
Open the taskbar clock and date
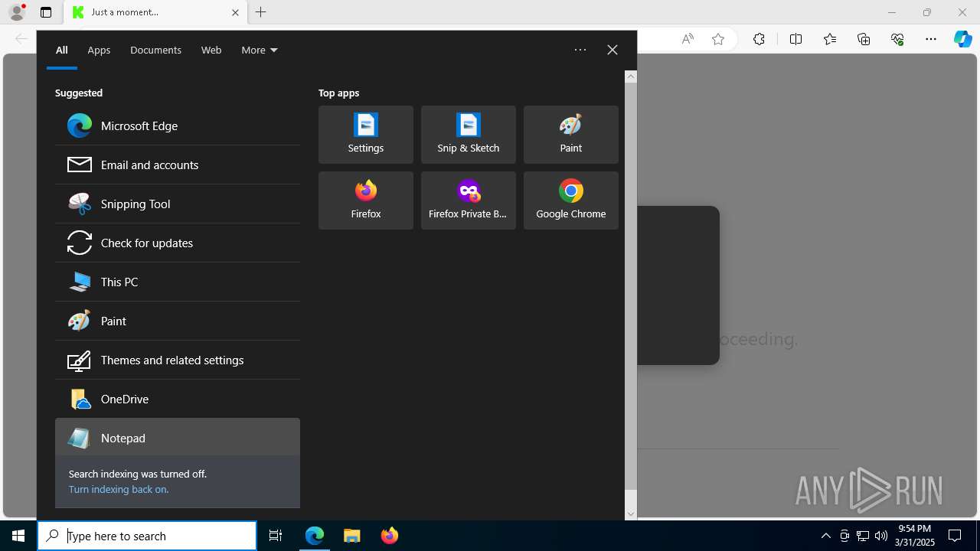tap(916, 536)
